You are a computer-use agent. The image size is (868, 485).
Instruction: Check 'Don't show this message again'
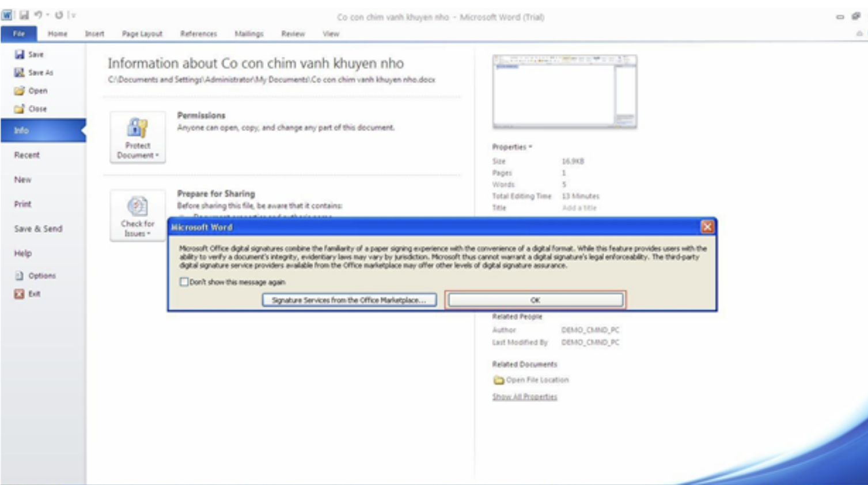(184, 282)
